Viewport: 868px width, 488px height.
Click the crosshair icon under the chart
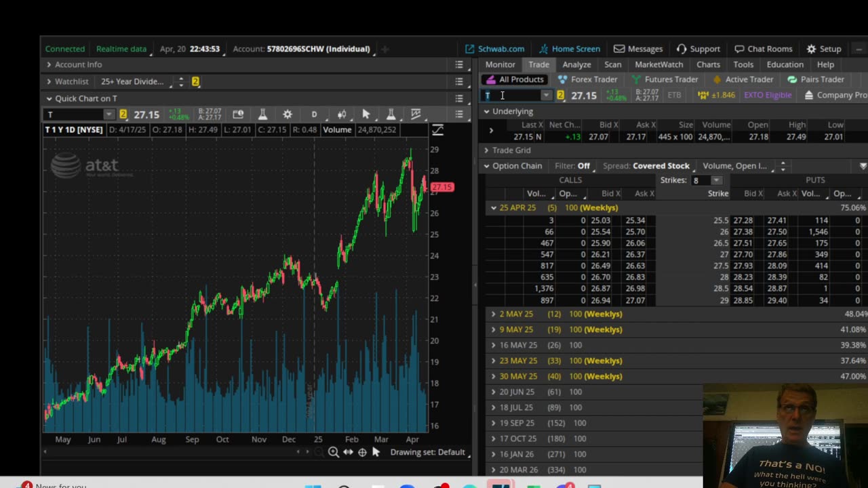point(362,452)
